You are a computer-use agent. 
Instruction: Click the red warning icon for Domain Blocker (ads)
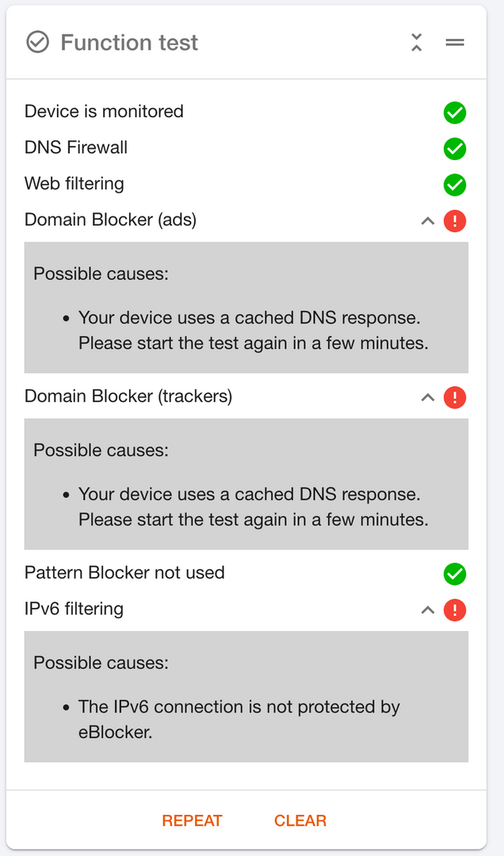455,221
